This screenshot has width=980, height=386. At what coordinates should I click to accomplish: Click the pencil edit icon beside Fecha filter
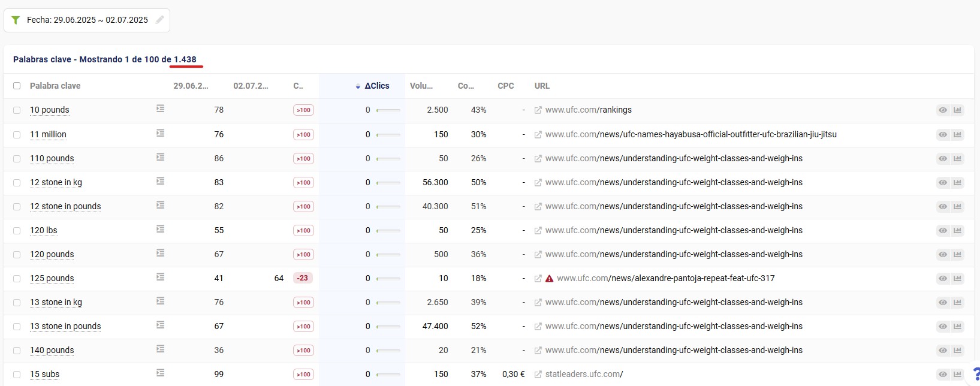pyautogui.click(x=159, y=20)
